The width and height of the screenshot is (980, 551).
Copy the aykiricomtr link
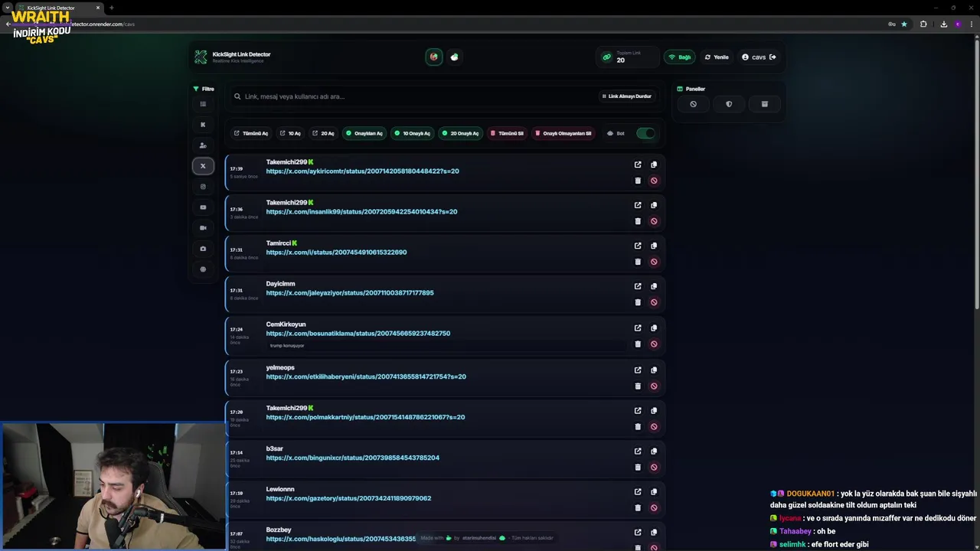[654, 165]
